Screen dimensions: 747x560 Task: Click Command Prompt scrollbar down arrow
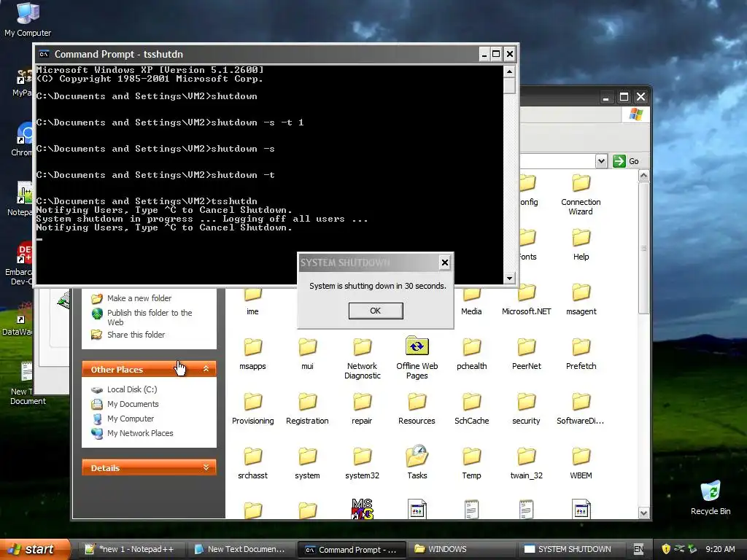pyautogui.click(x=509, y=278)
